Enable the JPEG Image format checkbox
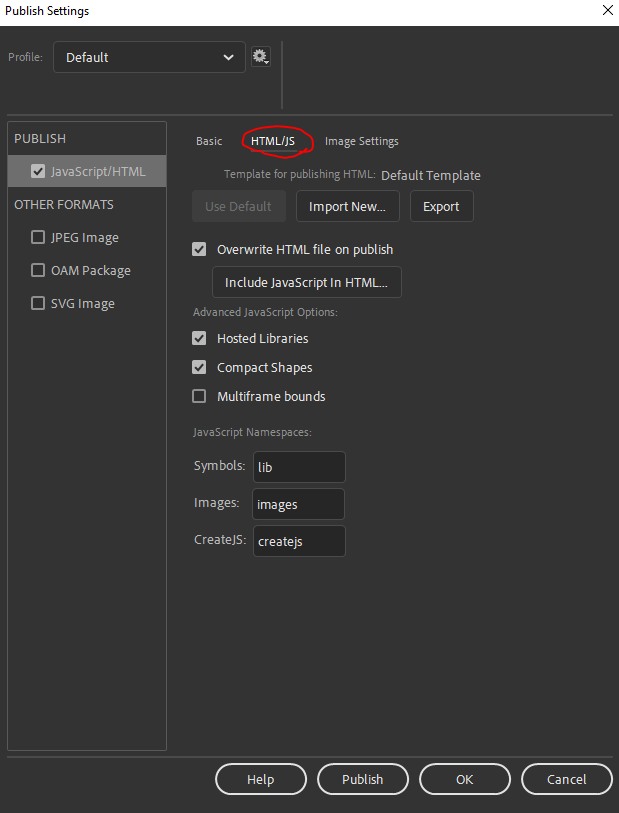The image size is (619, 813). tap(38, 238)
